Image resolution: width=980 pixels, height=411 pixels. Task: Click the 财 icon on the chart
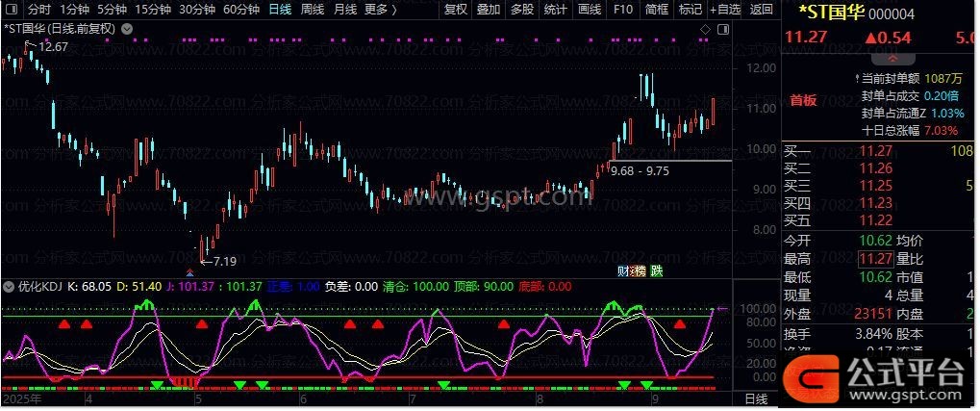pyautogui.click(x=622, y=271)
